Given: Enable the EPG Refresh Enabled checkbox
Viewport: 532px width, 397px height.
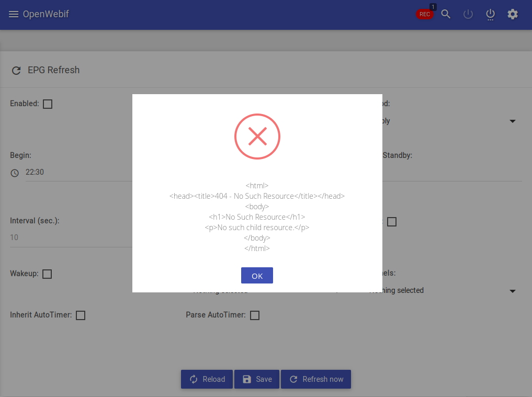Looking at the screenshot, I should [x=48, y=104].
